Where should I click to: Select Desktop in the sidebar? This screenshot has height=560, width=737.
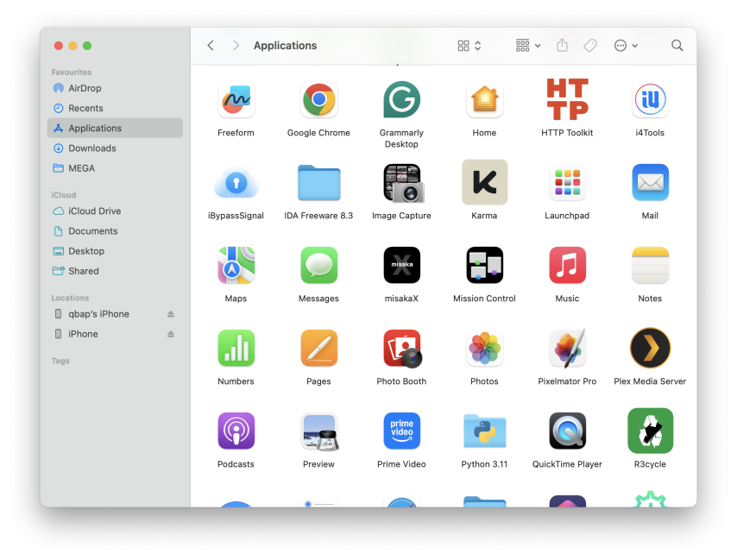[x=115, y=251]
